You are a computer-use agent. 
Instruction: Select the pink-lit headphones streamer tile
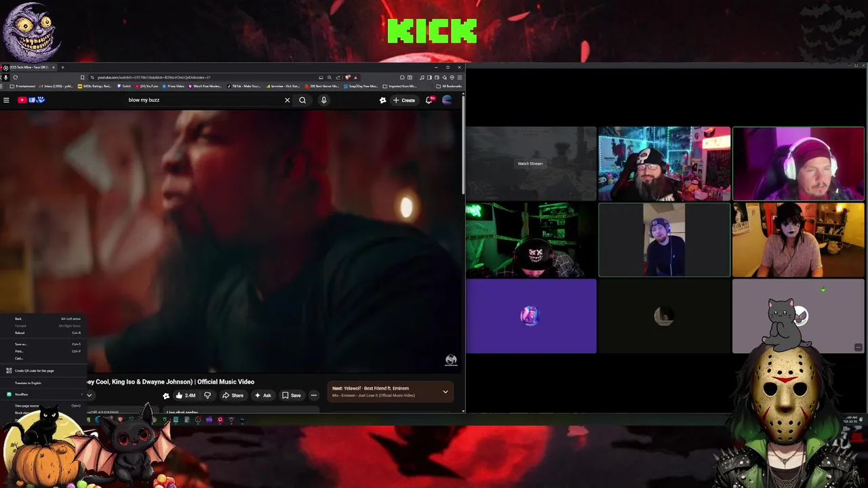(x=799, y=164)
